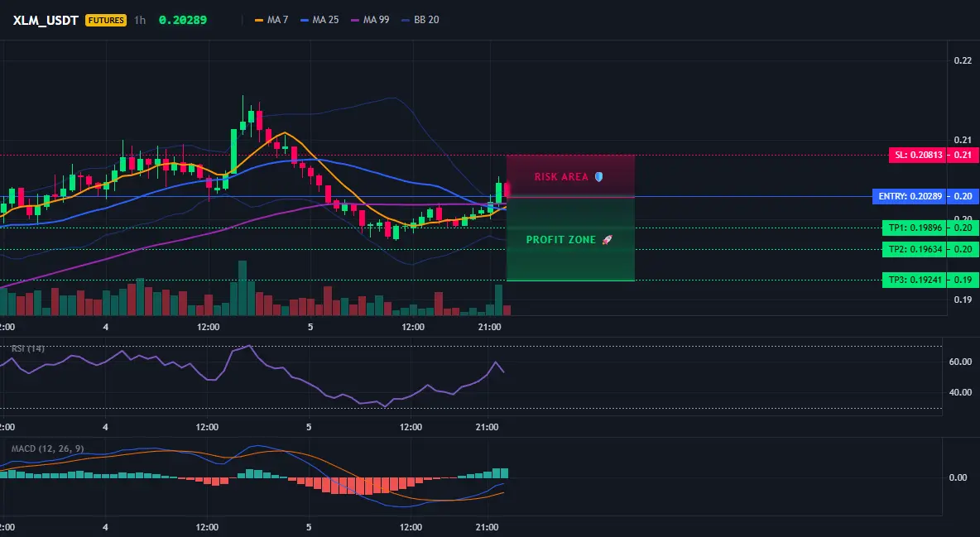This screenshot has width=980, height=537.
Task: Click the latest pink candle at the entry point
Action: click(x=507, y=189)
